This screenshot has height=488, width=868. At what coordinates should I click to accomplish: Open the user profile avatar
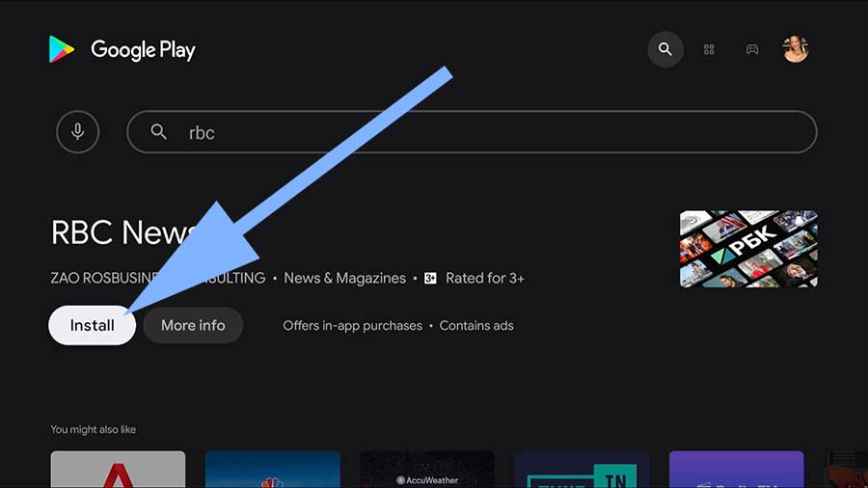point(796,49)
